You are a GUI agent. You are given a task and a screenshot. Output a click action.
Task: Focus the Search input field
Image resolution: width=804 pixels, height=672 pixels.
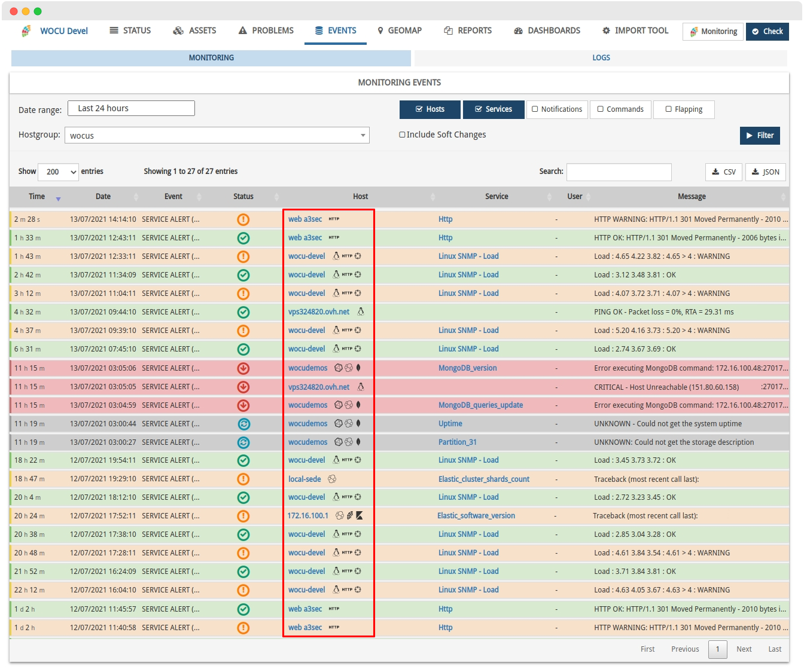(619, 172)
